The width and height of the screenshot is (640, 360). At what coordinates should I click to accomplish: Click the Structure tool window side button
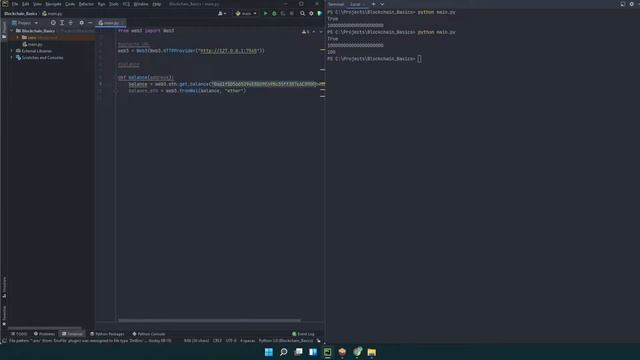[x=4, y=287]
